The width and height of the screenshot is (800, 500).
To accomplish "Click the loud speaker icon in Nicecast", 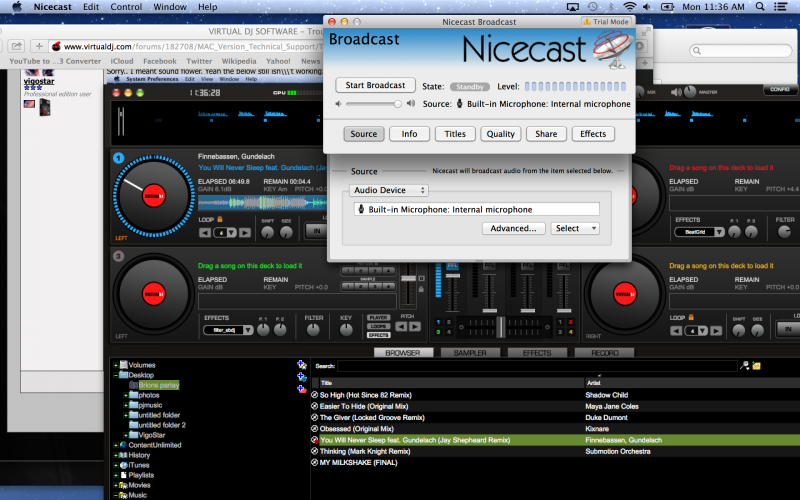I will [x=411, y=104].
